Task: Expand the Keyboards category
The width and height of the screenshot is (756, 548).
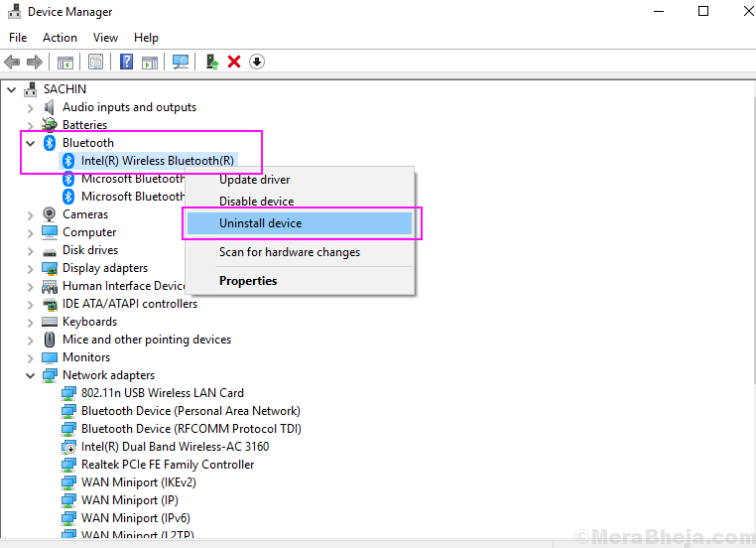Action: tap(31, 323)
